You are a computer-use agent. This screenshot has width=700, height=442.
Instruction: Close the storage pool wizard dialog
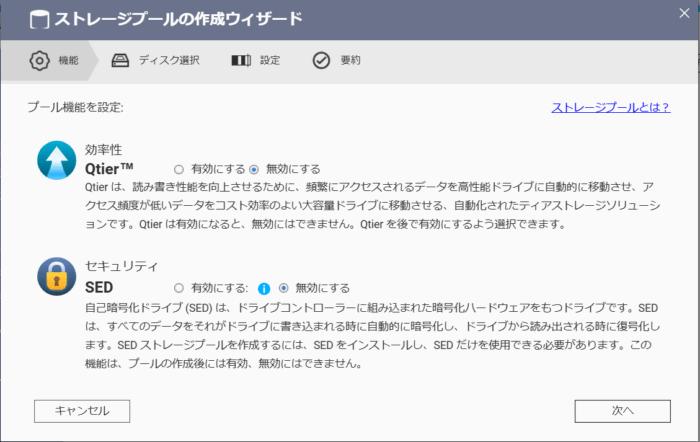[x=679, y=18]
